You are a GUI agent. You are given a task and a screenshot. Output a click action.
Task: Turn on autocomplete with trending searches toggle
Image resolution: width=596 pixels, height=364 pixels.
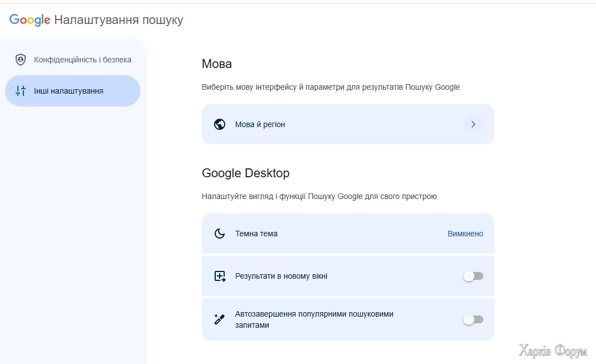tap(473, 319)
